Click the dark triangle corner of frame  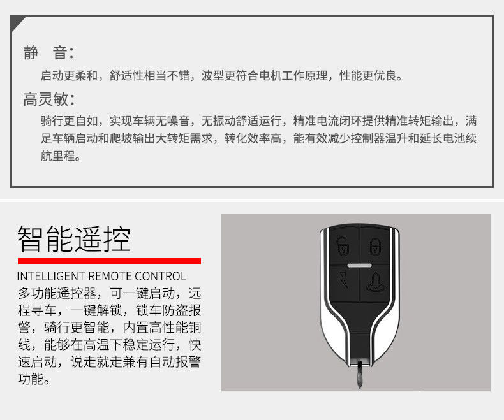tap(17, 22)
